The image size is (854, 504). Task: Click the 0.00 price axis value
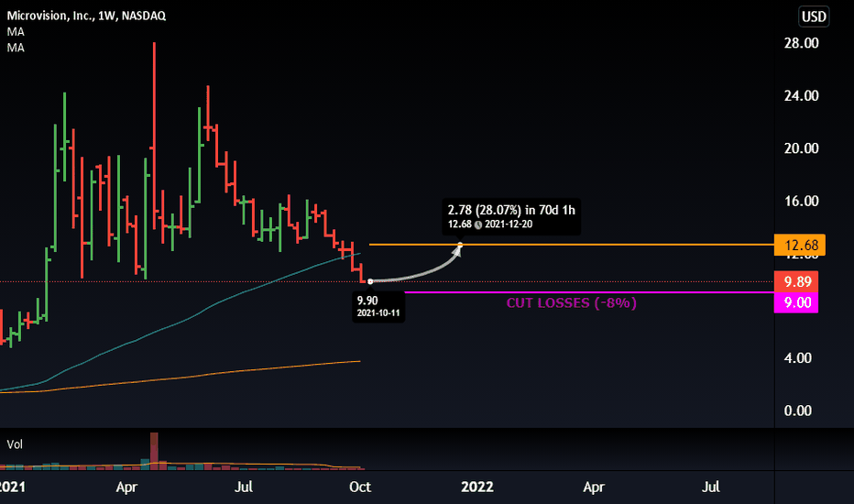tap(797, 411)
